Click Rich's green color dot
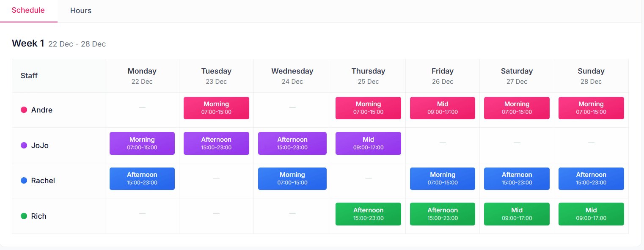This screenshot has height=250, width=644. coord(24,216)
